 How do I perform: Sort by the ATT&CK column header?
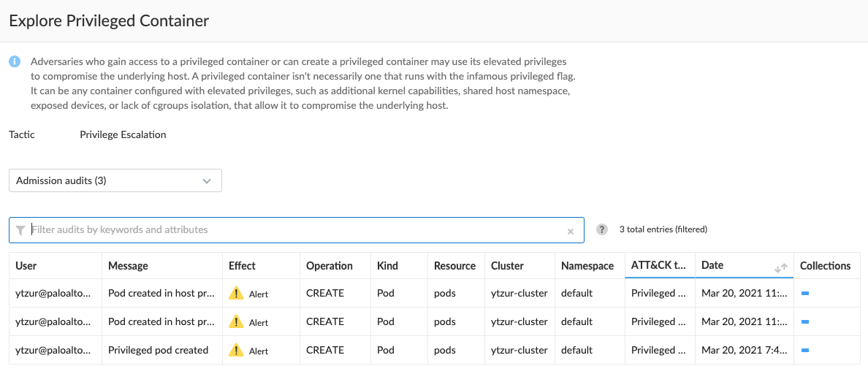[x=659, y=265]
